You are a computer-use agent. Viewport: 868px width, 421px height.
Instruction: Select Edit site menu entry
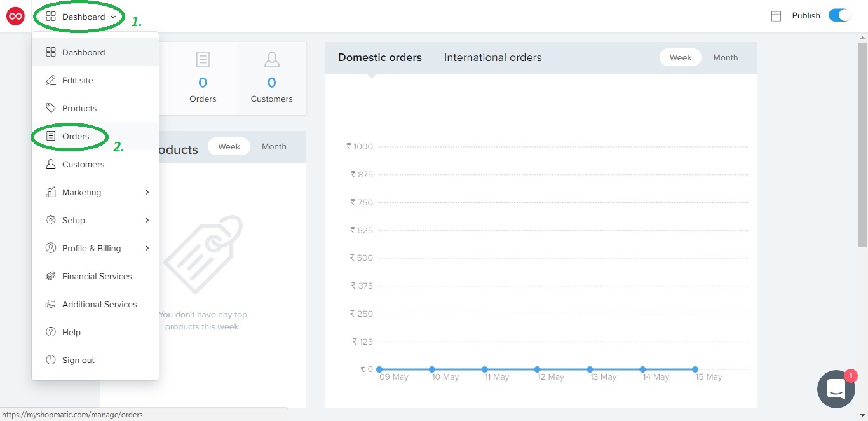95,80
